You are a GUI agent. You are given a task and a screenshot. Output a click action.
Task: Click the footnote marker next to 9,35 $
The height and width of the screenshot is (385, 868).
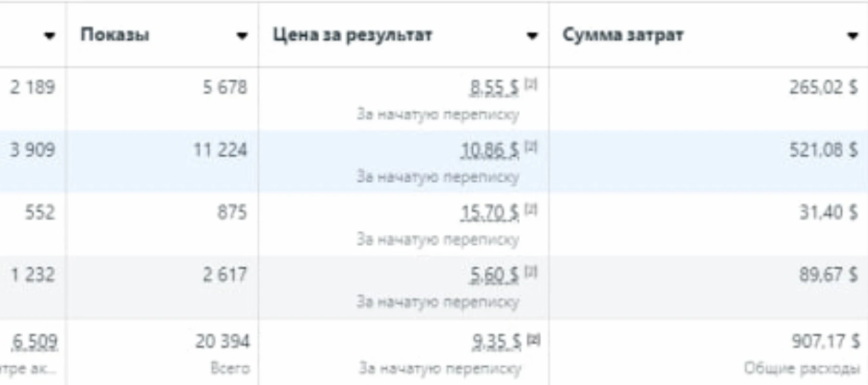pos(533,340)
